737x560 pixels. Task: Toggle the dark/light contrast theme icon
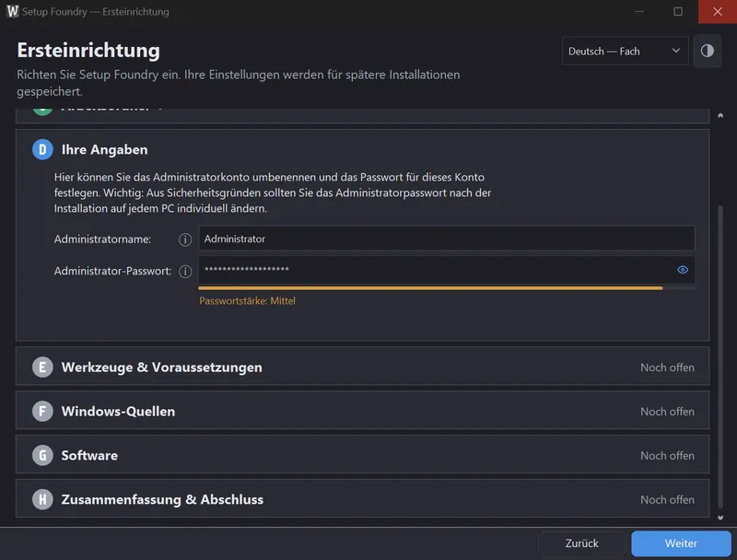point(707,51)
